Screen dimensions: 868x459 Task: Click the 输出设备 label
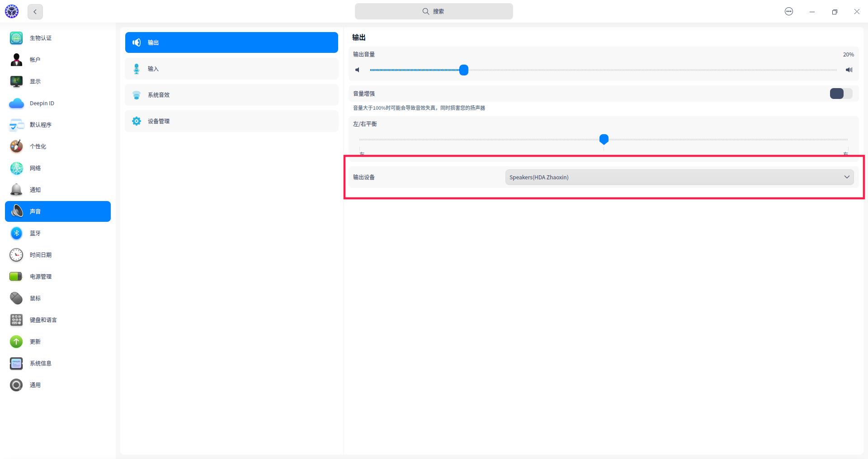364,177
